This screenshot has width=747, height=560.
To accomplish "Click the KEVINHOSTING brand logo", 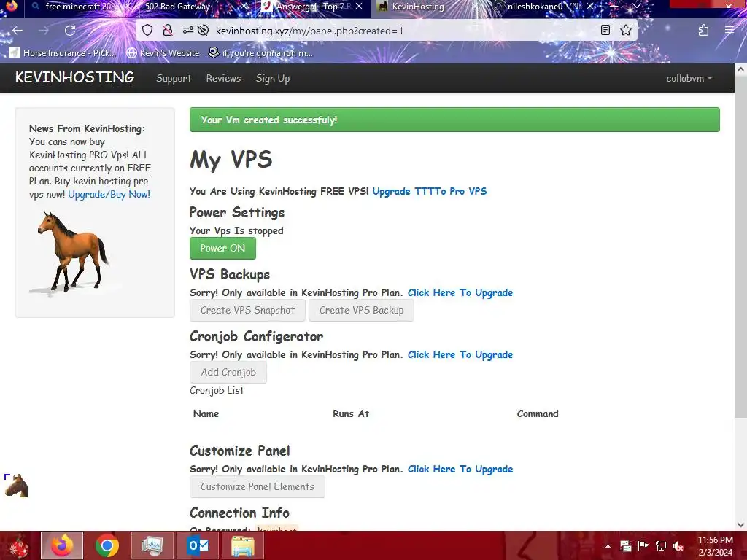I will 75,77.
